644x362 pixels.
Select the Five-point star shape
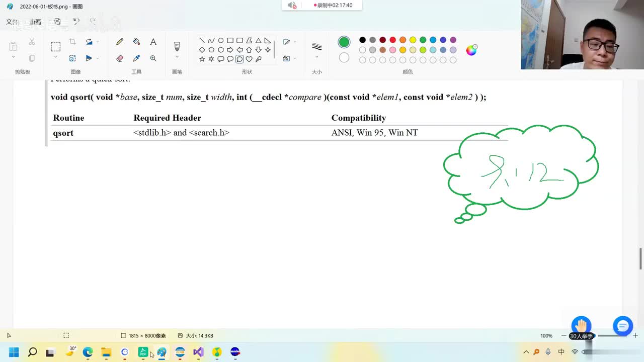[x=202, y=59]
